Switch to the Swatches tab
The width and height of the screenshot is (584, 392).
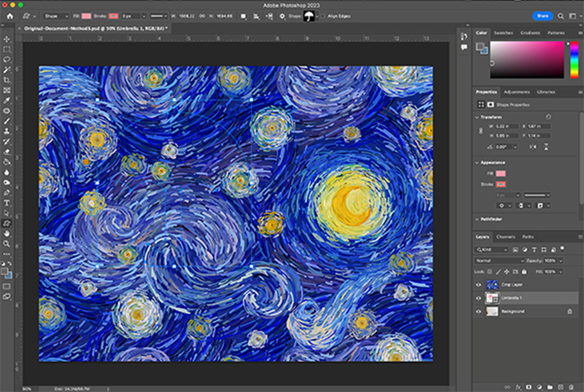pos(503,33)
